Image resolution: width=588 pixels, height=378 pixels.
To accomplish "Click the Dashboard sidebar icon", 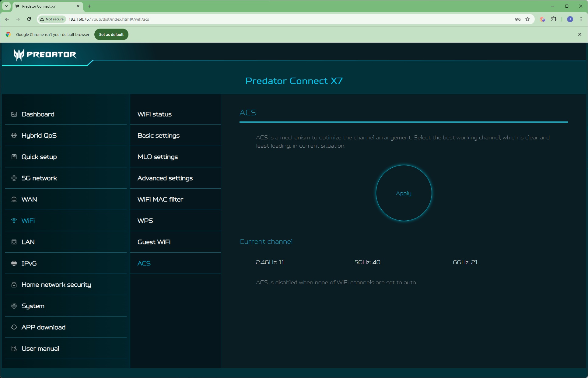I will coord(14,114).
